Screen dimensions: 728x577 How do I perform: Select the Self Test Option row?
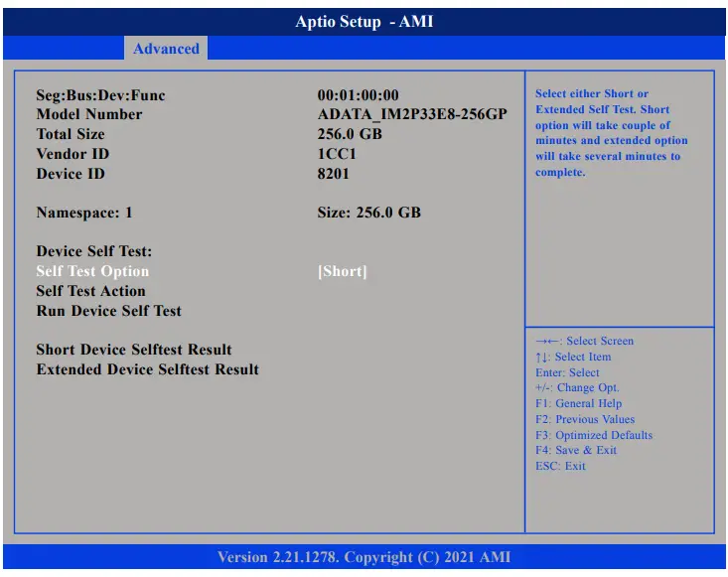click(x=92, y=271)
